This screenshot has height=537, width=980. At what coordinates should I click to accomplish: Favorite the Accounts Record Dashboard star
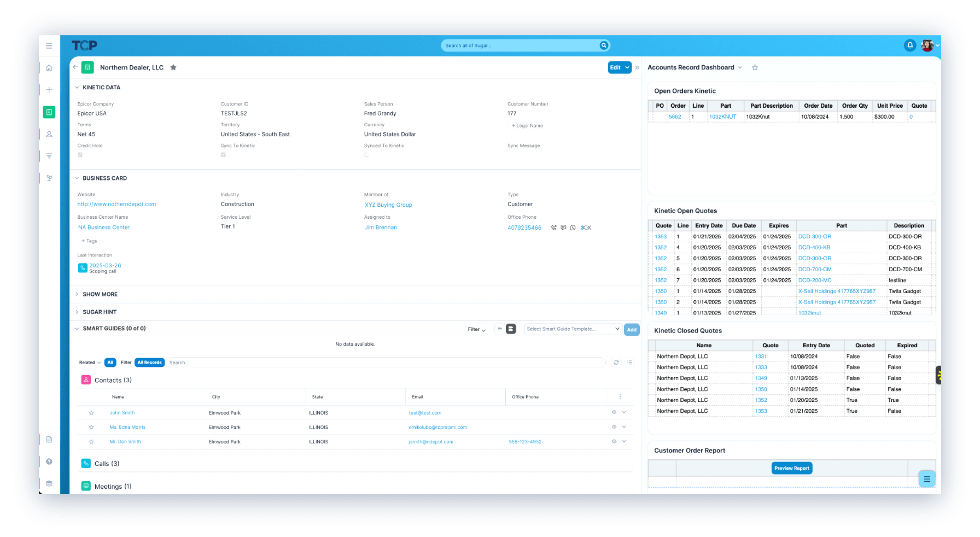click(x=755, y=67)
